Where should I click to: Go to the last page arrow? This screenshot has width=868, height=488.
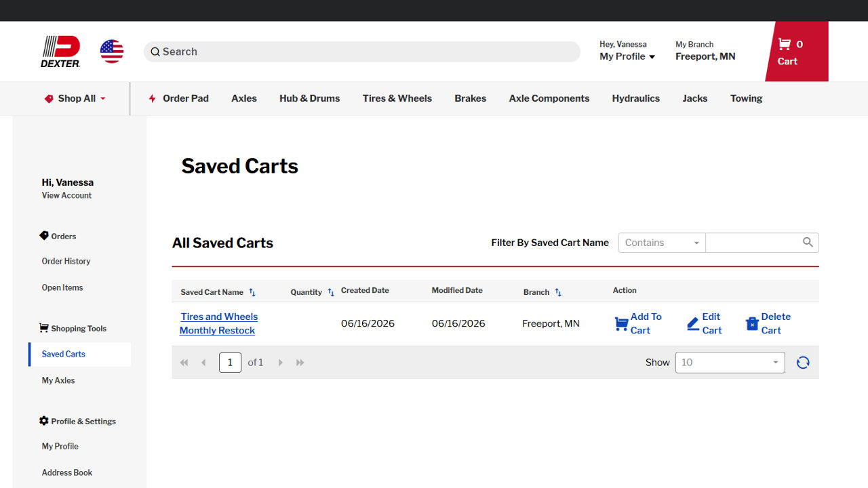click(300, 363)
